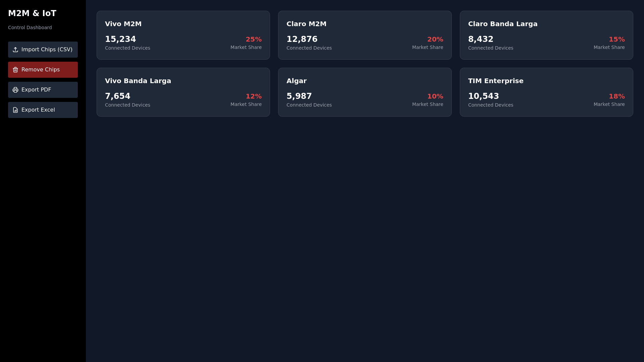Open the Vivo M2M operator card
The width and height of the screenshot is (644, 362).
(183, 35)
